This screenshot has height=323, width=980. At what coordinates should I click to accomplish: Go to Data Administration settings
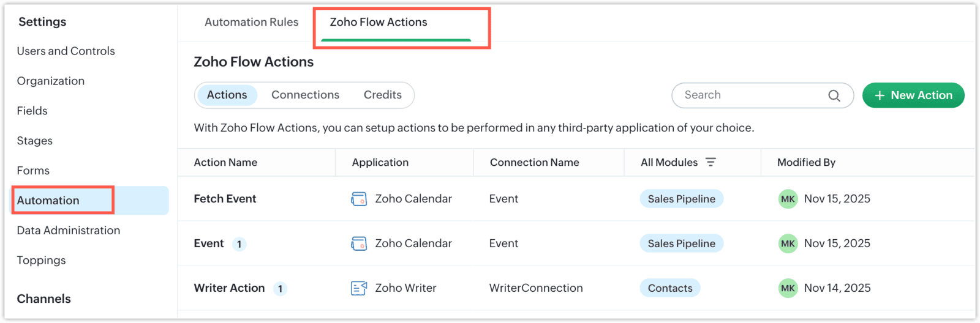coord(68,230)
